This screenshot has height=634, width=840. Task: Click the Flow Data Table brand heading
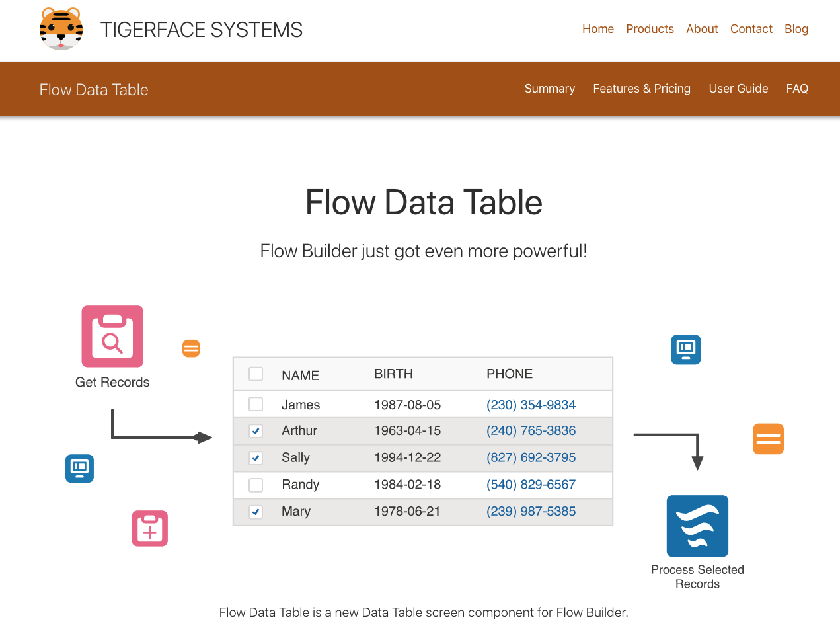(x=93, y=89)
